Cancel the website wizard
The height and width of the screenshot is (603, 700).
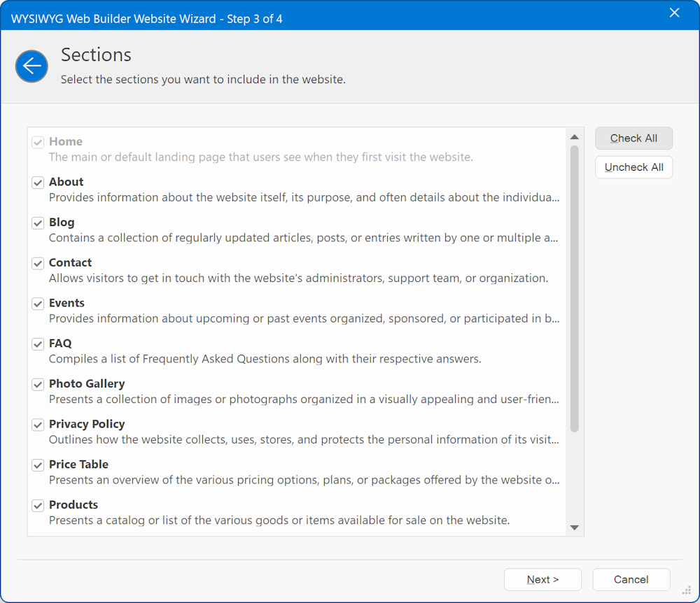click(631, 579)
